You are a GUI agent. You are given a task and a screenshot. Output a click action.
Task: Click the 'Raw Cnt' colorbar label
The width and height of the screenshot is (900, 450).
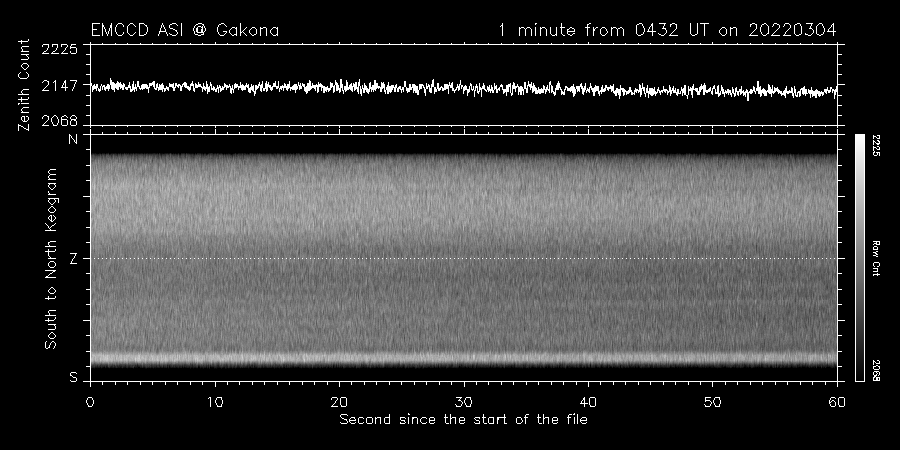(876, 258)
